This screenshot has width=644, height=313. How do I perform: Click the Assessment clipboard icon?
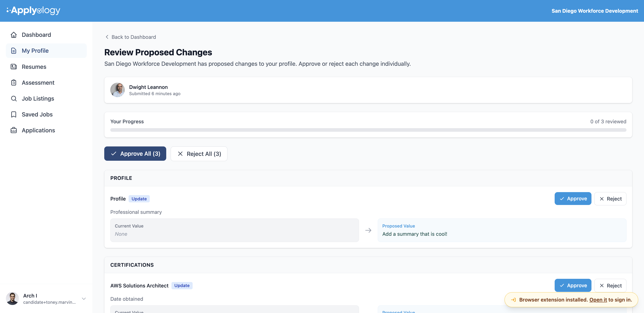pos(14,83)
